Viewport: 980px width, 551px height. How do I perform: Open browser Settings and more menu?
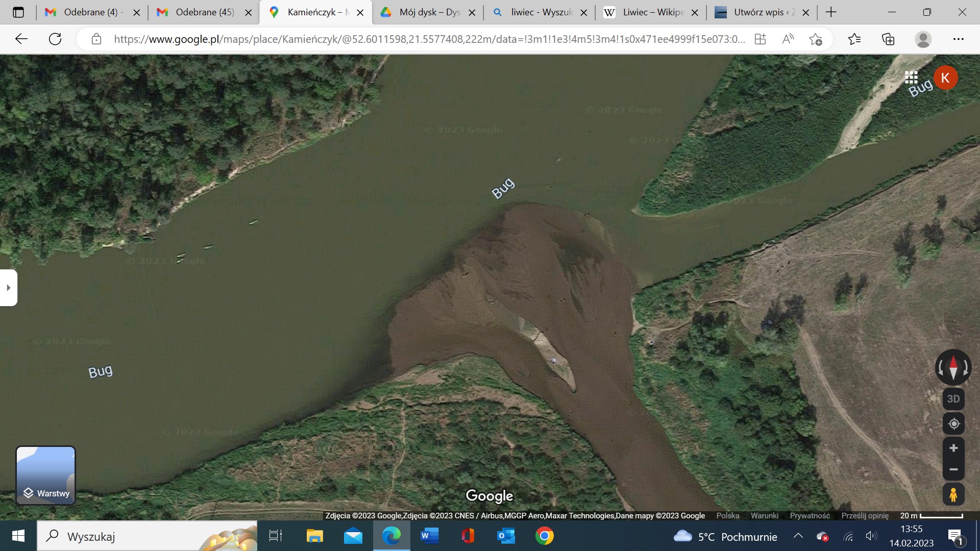pos(958,39)
